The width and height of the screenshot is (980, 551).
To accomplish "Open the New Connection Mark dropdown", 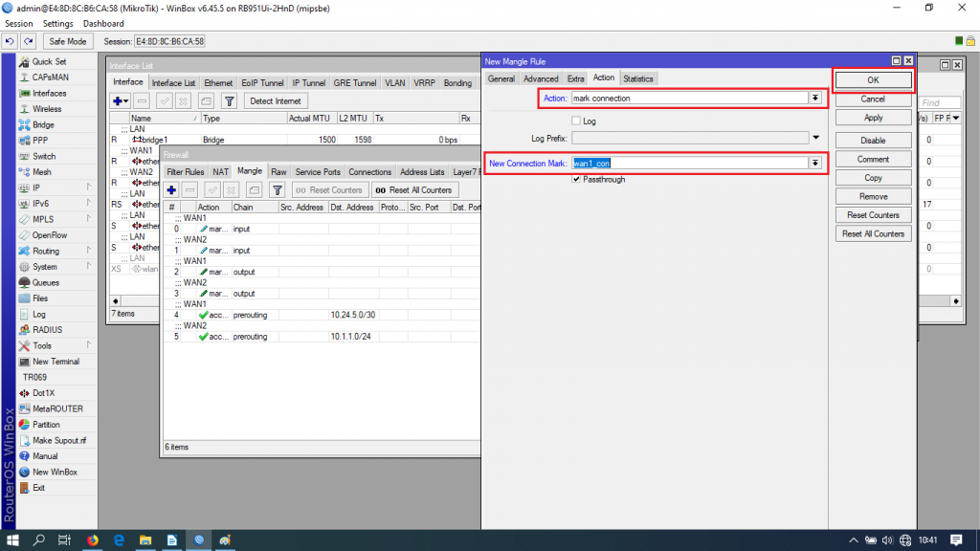I will tap(815, 163).
